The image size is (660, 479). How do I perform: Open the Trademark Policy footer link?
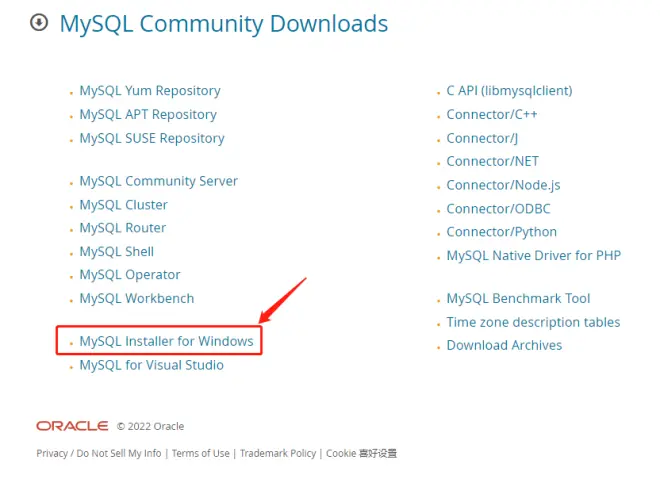coord(278,453)
